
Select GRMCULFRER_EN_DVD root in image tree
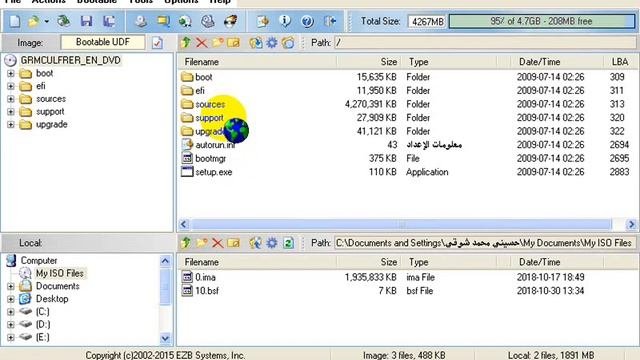(71, 60)
